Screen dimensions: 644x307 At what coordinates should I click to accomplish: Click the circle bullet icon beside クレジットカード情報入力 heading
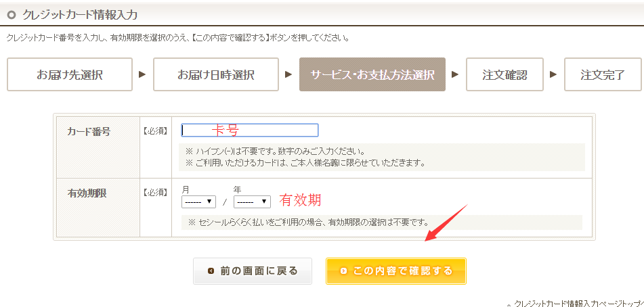tap(12, 14)
